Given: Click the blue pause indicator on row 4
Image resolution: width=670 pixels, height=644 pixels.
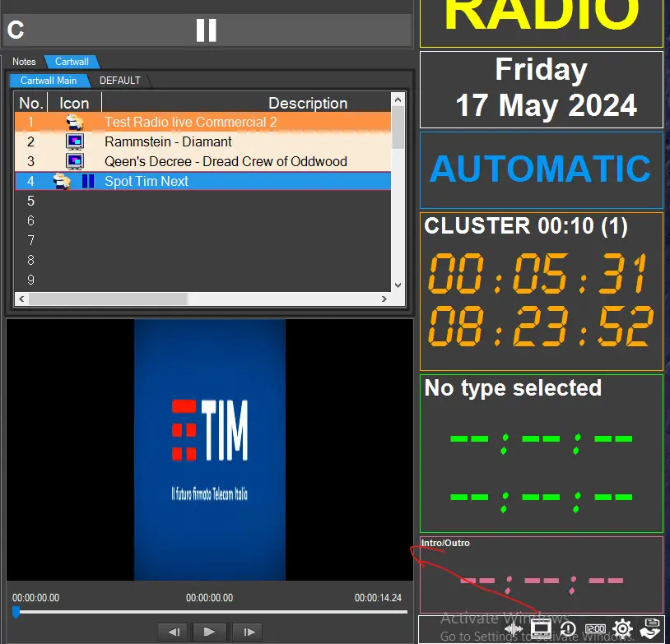Looking at the screenshot, I should pos(87,181).
